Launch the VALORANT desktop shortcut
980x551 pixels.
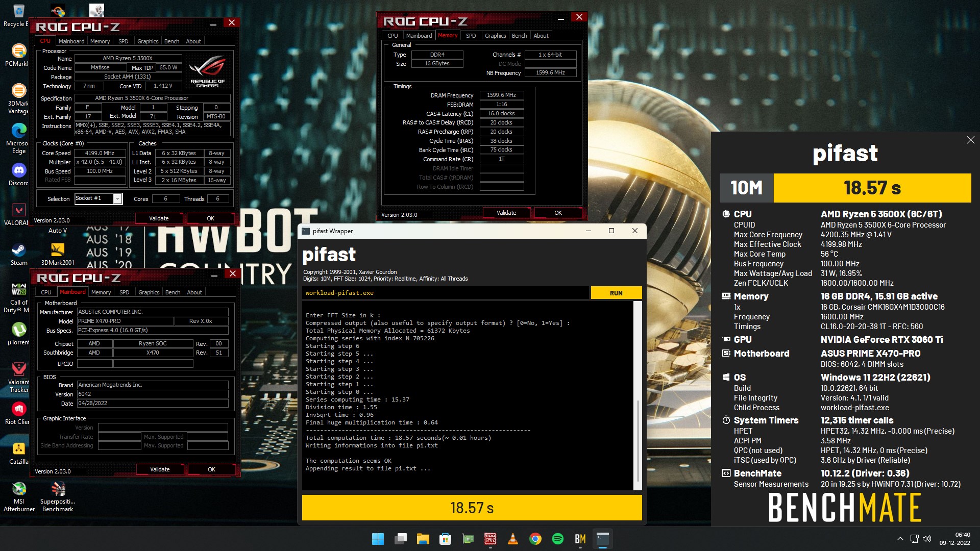point(18,214)
